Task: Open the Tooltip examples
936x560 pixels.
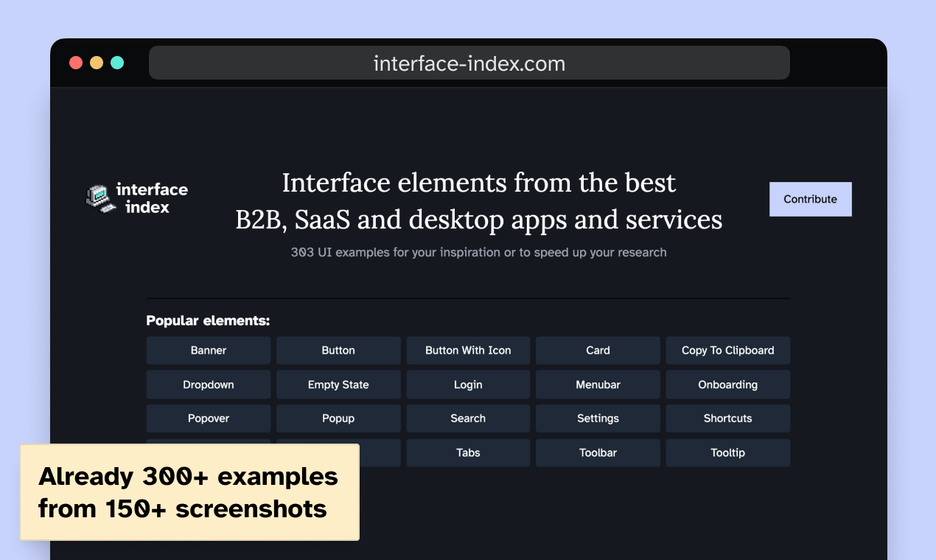Action: click(727, 452)
